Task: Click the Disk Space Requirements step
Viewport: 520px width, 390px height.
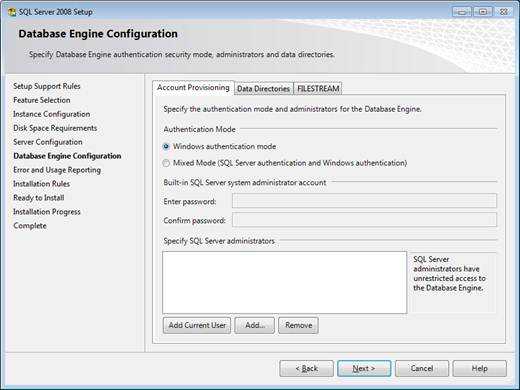Action: [x=55, y=128]
